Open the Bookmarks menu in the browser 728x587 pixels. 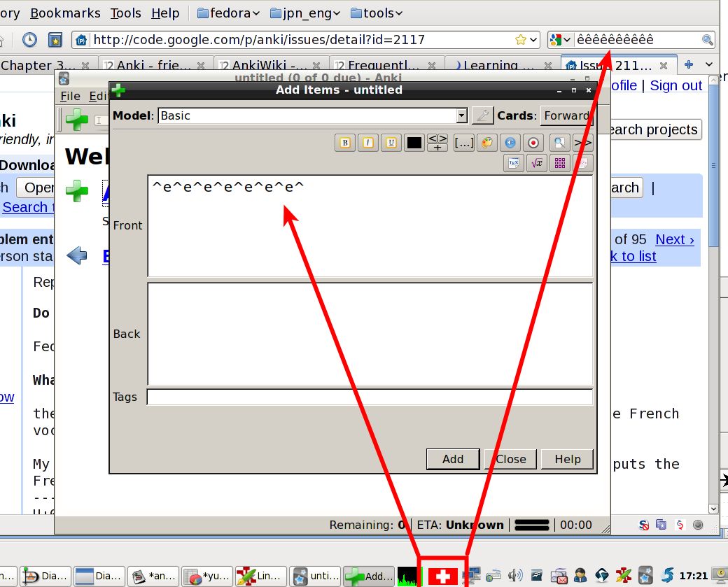(x=65, y=13)
